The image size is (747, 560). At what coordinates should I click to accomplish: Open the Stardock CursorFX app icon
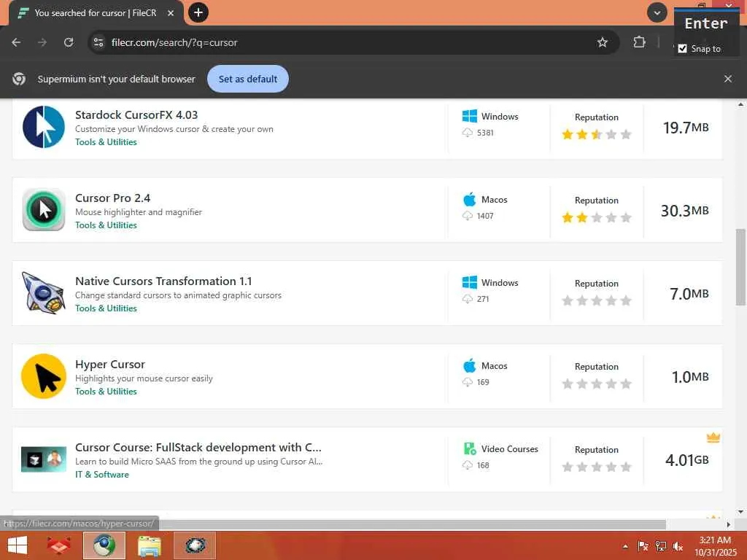point(43,127)
